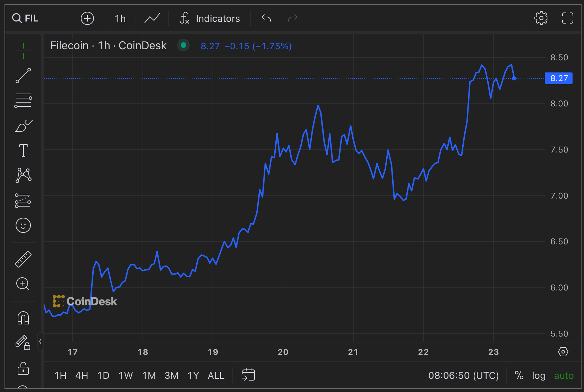The image size is (584, 392).
Task: Toggle log scale on price axis
Action: tap(539, 375)
